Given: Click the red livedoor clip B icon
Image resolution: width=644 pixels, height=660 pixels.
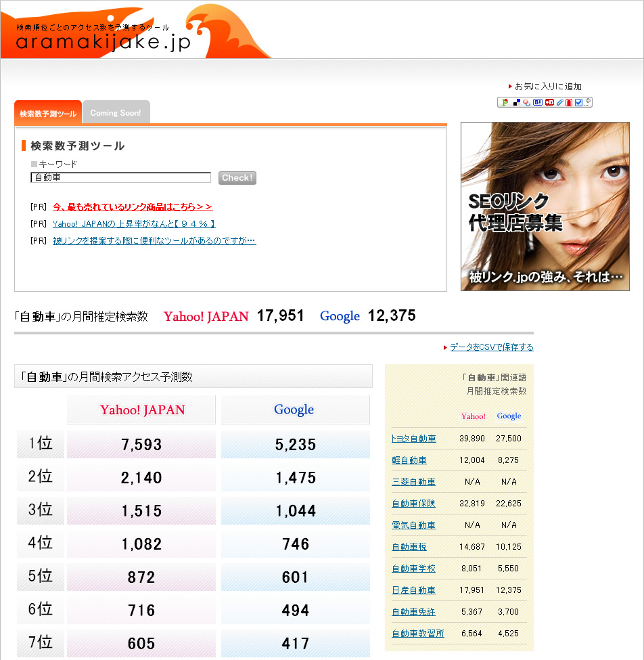Looking at the screenshot, I should click(550, 102).
